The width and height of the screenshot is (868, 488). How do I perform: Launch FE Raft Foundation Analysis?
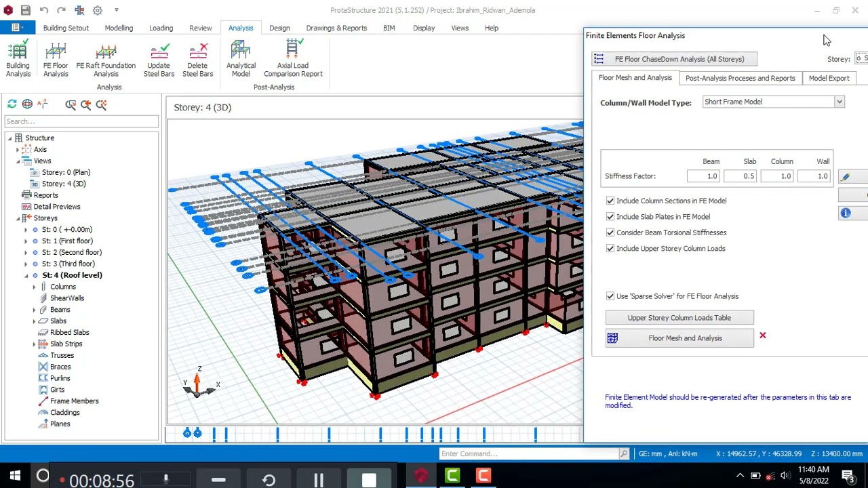(106, 59)
